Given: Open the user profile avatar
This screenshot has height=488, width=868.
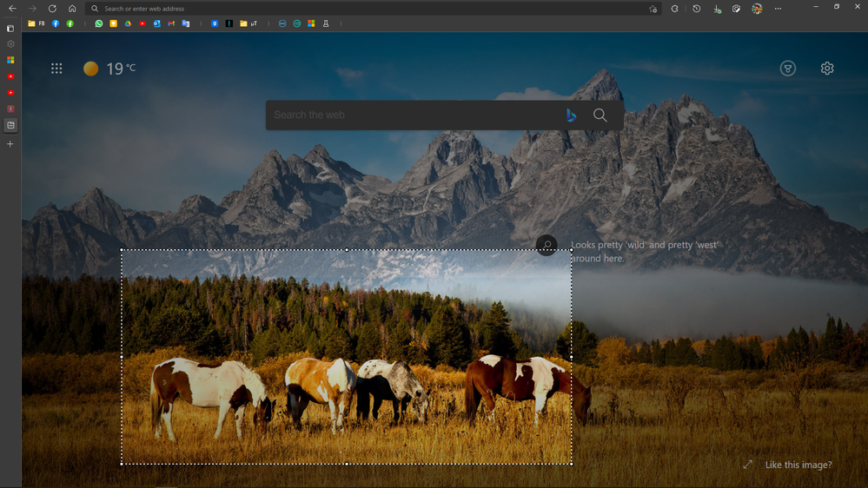Looking at the screenshot, I should 757,9.
